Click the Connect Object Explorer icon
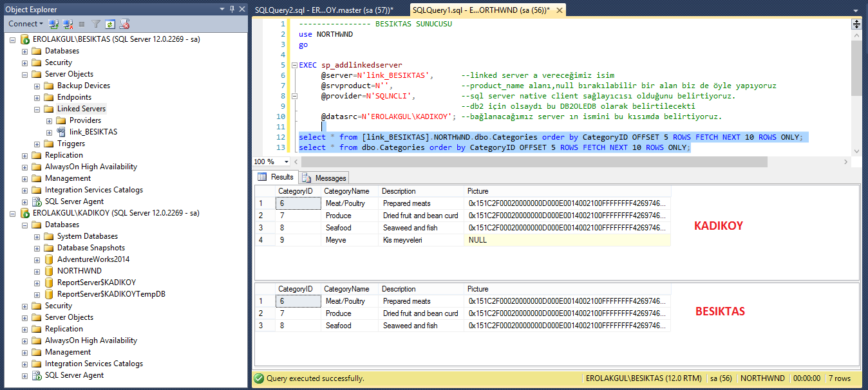 (54, 24)
